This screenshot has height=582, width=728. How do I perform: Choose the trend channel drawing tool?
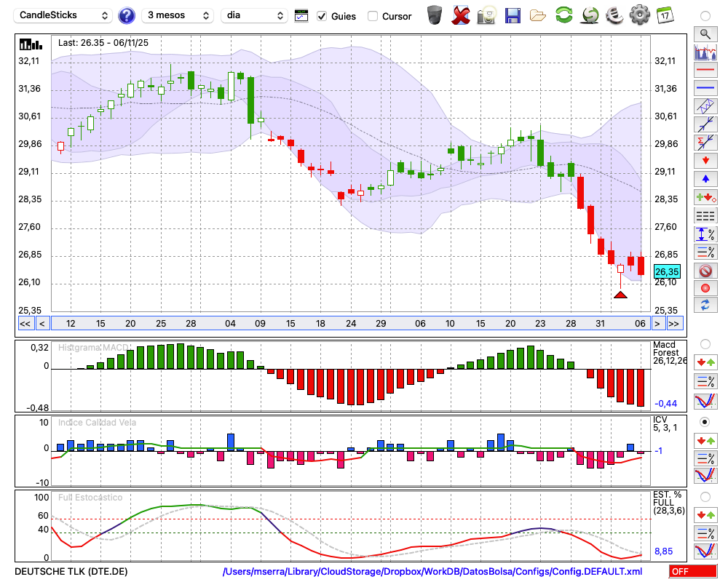(705, 106)
